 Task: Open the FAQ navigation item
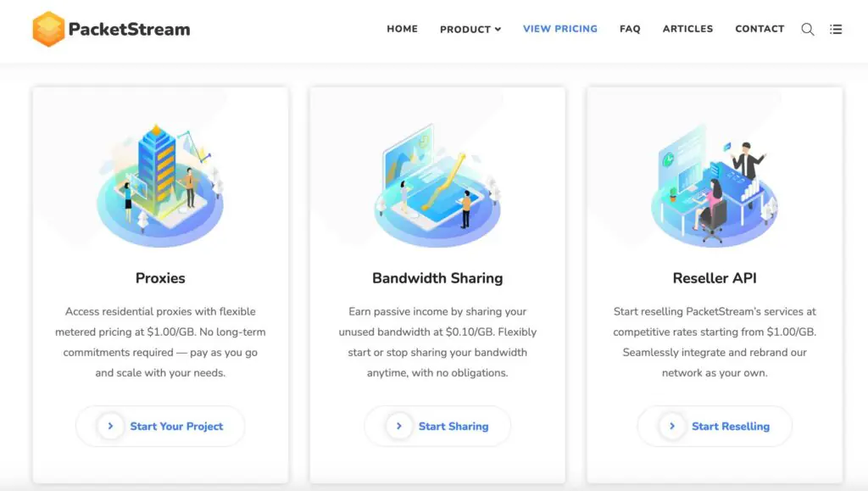click(630, 29)
